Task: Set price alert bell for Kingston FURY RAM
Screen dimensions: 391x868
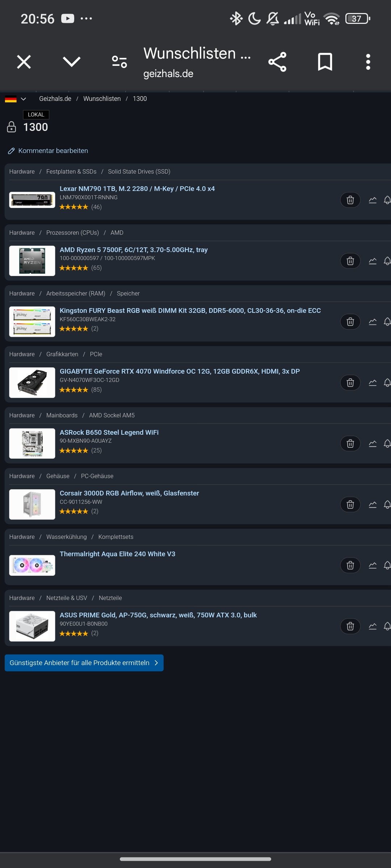Action: [x=387, y=322]
